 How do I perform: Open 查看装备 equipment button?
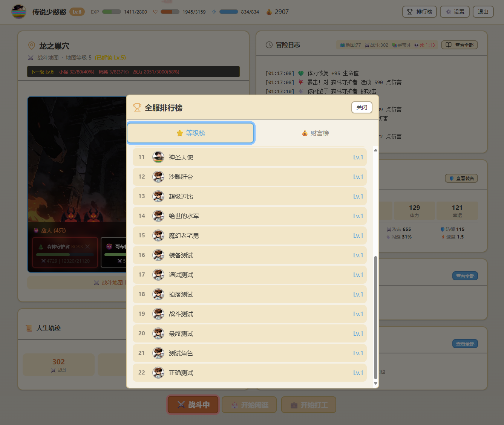461,178
